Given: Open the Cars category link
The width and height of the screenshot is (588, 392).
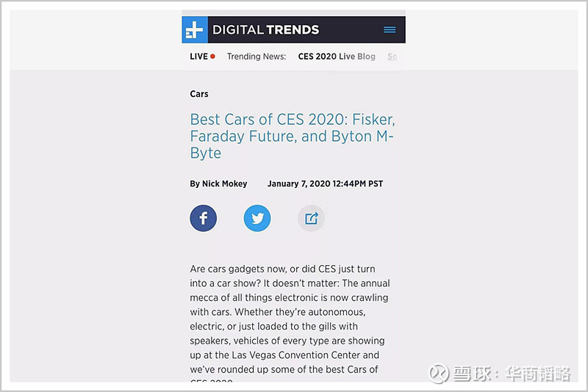Looking at the screenshot, I should coord(199,94).
